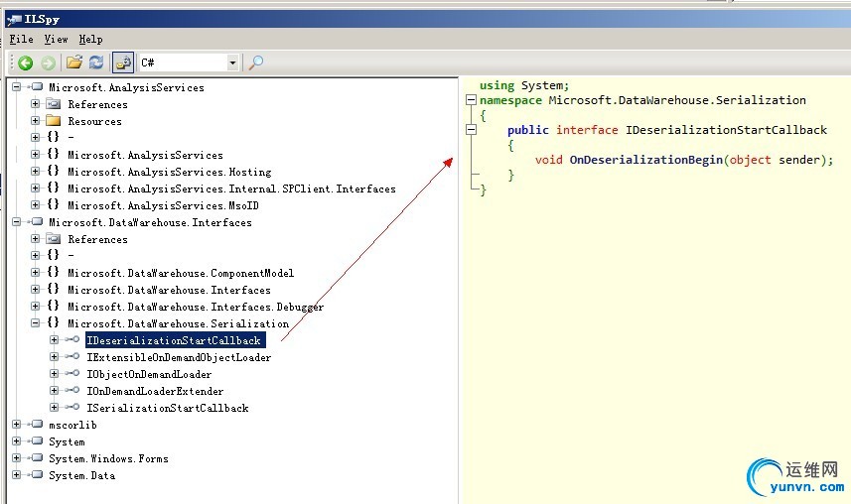The image size is (851, 504).
Task: Open the File menu
Action: tap(21, 39)
